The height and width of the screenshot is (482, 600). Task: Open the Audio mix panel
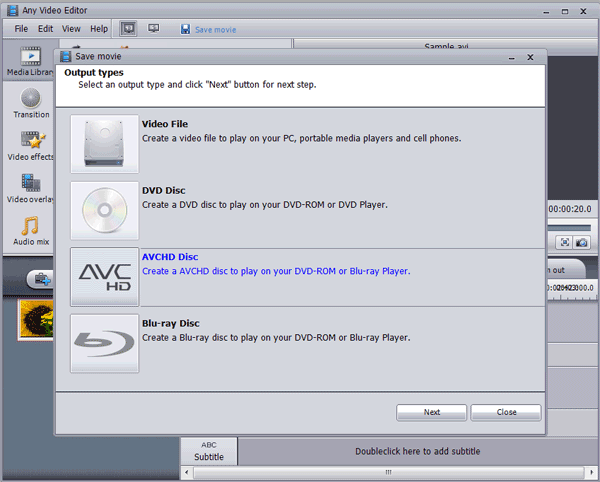coord(31,230)
